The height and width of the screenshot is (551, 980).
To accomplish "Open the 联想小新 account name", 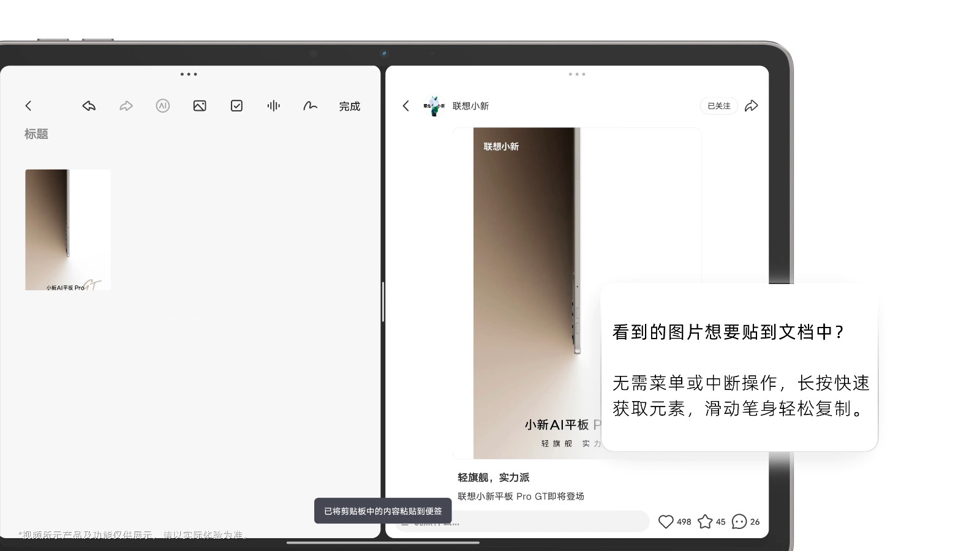I will click(470, 106).
